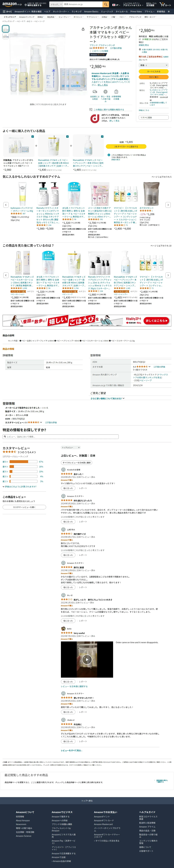Image resolution: width=174 pixels, height=868 pixels.
Task: Click the Vitalityスマート banner ad
Action: coord(87,320)
